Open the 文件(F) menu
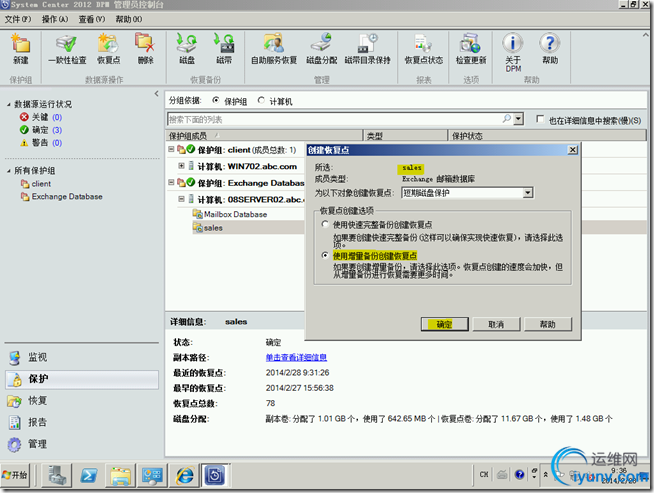 pyautogui.click(x=18, y=19)
